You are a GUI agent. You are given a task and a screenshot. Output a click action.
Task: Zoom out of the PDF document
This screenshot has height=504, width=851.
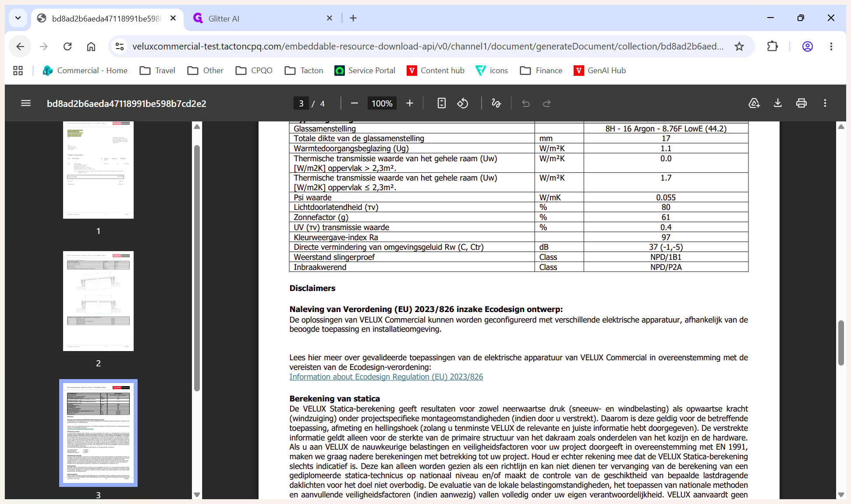coord(355,103)
